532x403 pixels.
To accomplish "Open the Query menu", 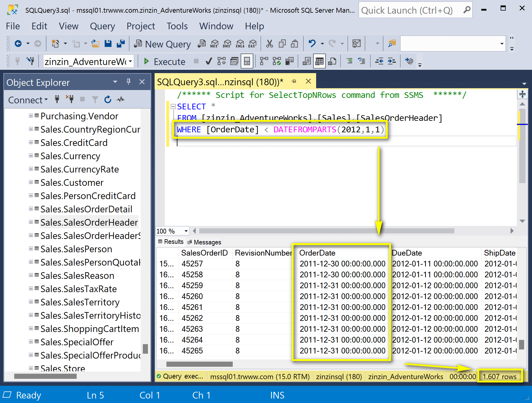I will [x=102, y=26].
